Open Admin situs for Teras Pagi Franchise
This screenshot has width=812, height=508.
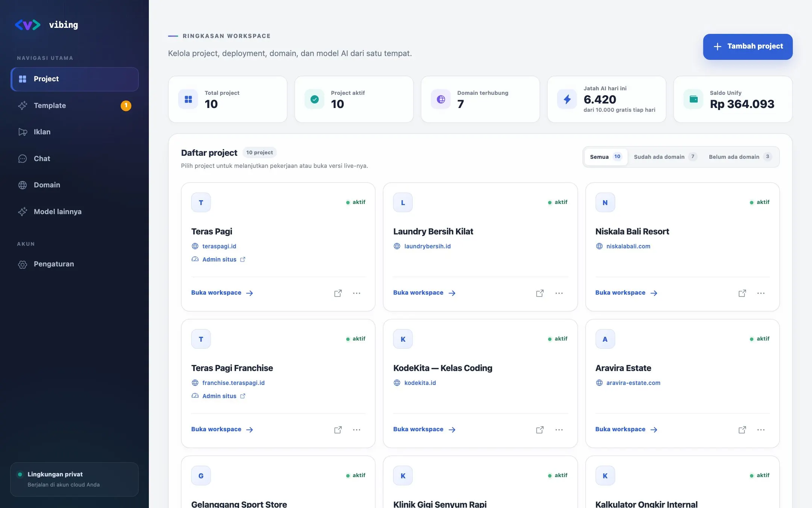tap(220, 396)
